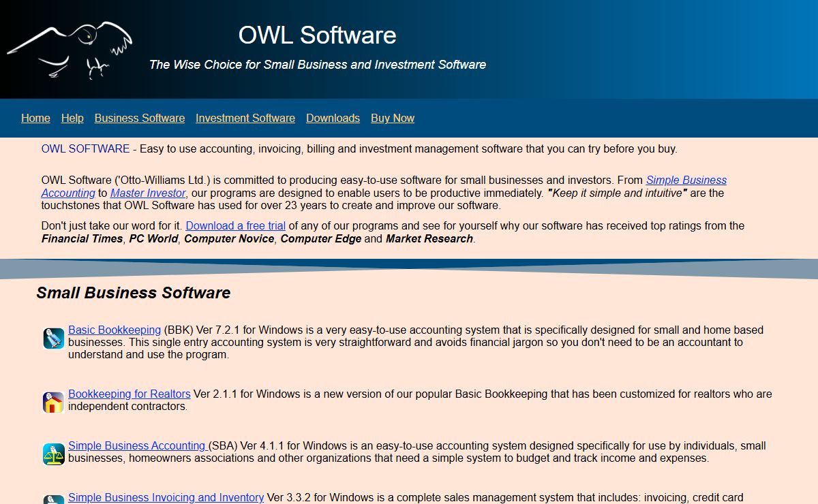Viewport: 818px width, 504px height.
Task: Go to Investment Software in the navigation bar
Action: tap(245, 118)
